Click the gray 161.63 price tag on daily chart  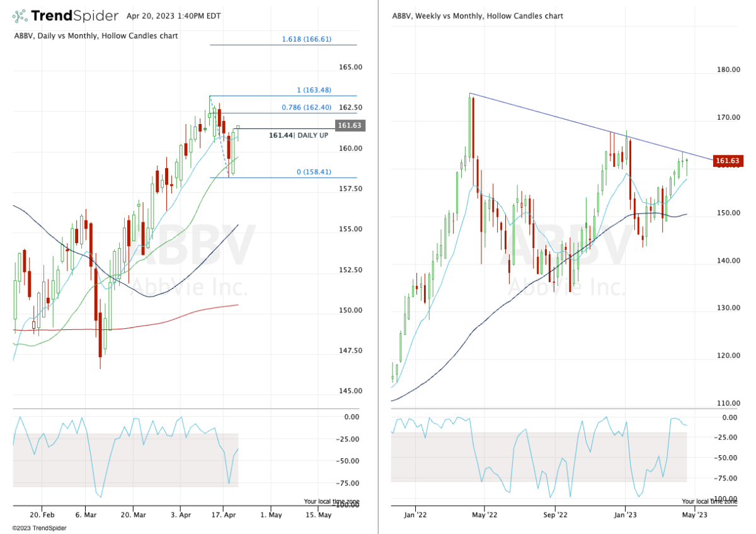coord(349,126)
